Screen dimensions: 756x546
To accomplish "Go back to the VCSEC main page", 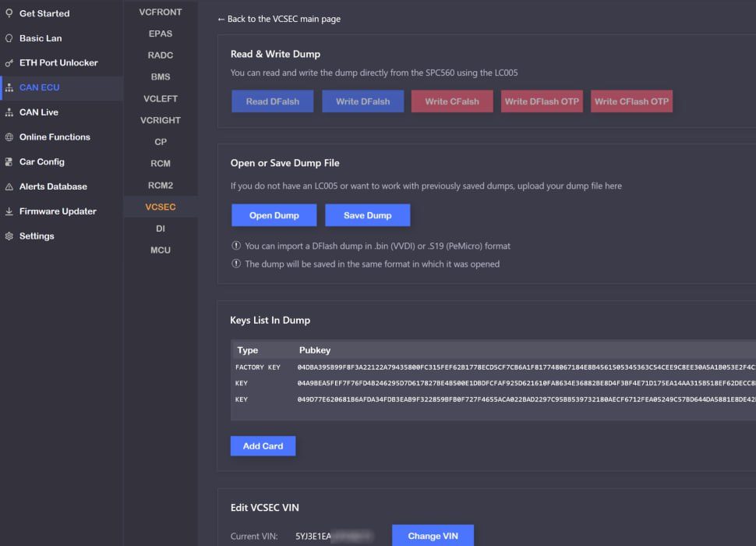I will point(278,19).
